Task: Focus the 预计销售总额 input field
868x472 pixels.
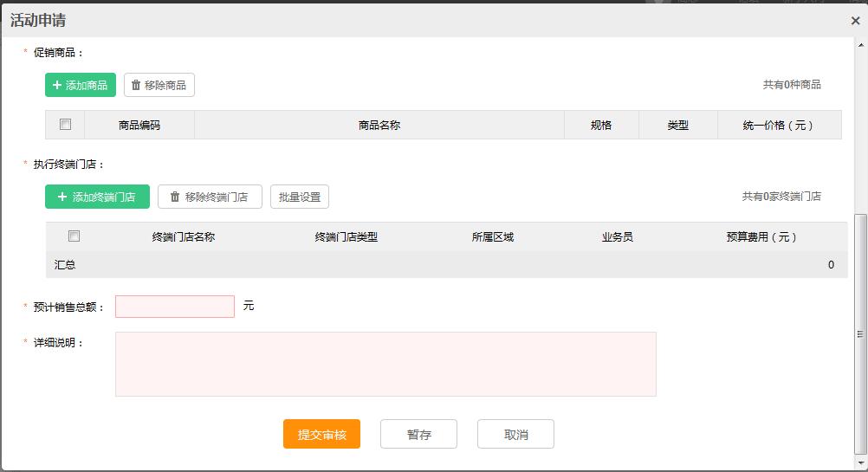Action: click(x=175, y=307)
